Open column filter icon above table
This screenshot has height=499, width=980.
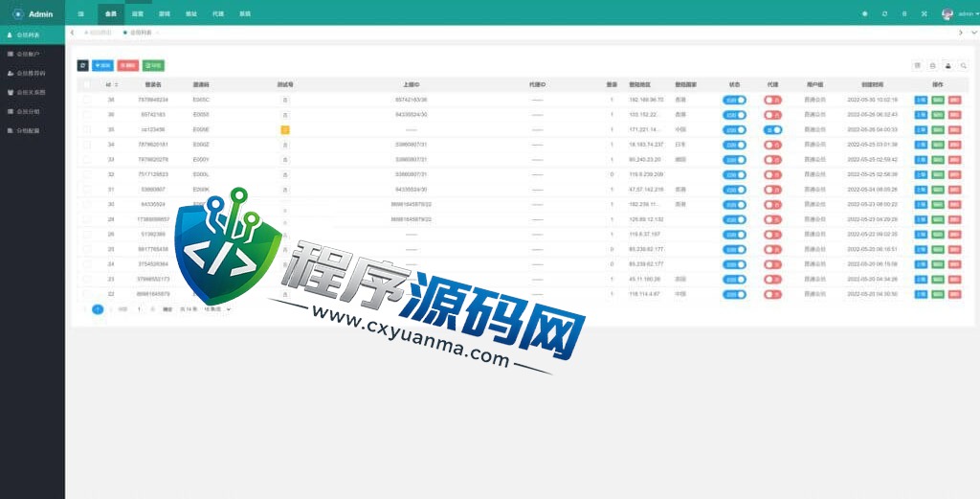(918, 65)
